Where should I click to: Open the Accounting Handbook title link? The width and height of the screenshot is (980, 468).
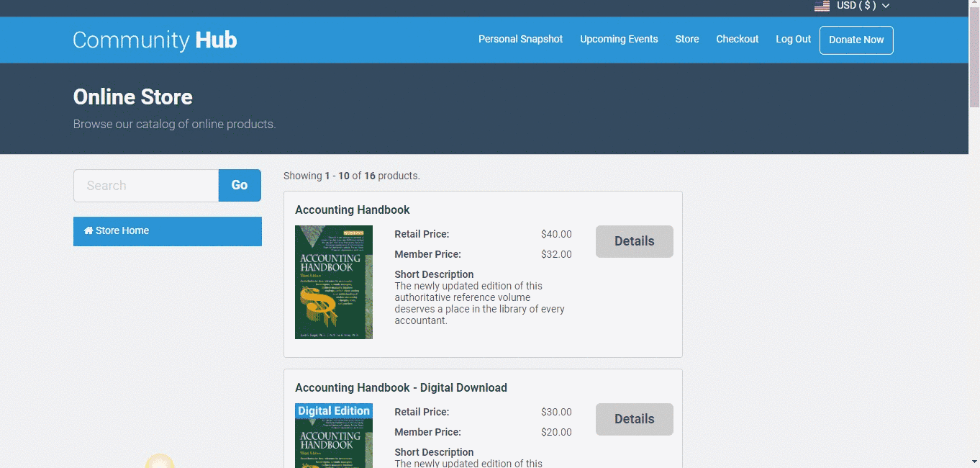[x=352, y=210]
